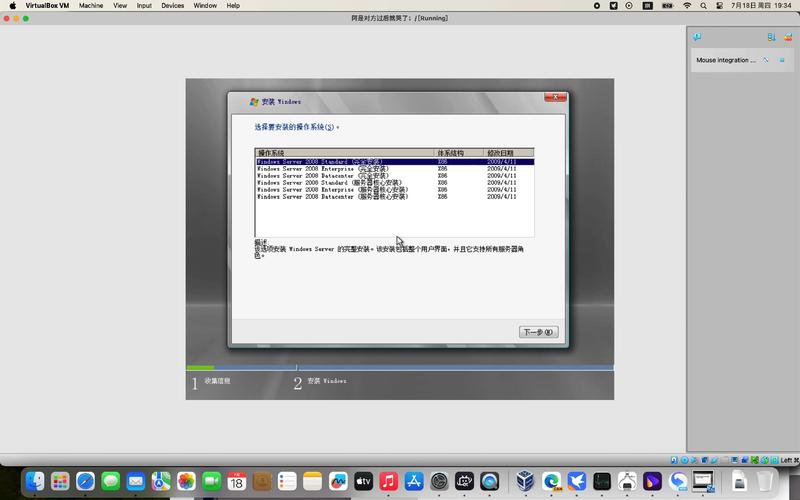Viewport: 800px width, 500px height.
Task: Select Windows Server 2008 Enterprise (服务器核心安装) row
Action: (395, 189)
